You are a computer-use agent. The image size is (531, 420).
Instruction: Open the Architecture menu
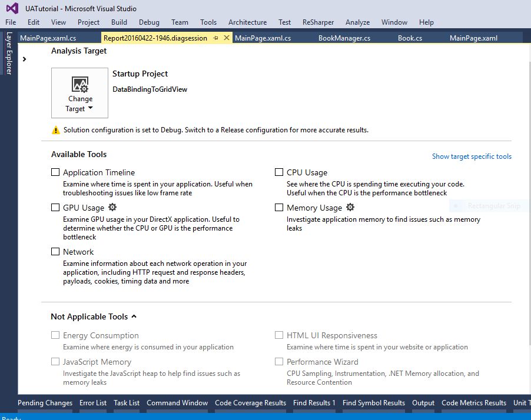[247, 22]
